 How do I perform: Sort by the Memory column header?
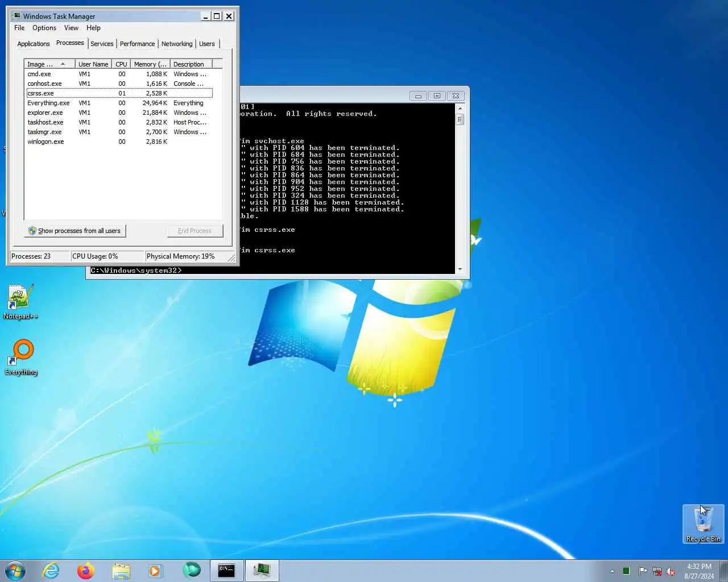coord(150,64)
